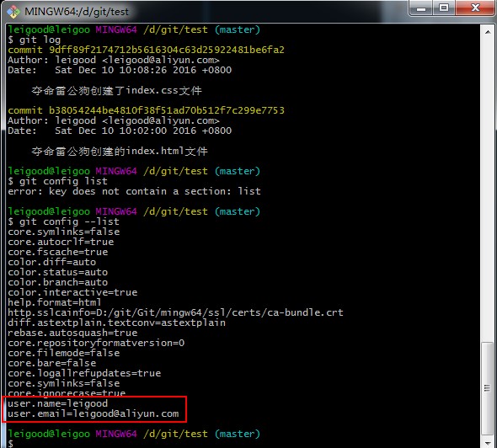Viewport: 497px width, 448px height.
Task: Click the help.format=html line
Action: pyautogui.click(x=55, y=302)
